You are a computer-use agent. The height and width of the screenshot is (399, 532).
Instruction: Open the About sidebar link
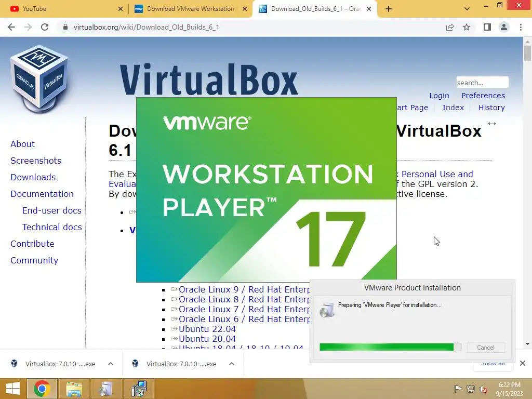pyautogui.click(x=22, y=144)
